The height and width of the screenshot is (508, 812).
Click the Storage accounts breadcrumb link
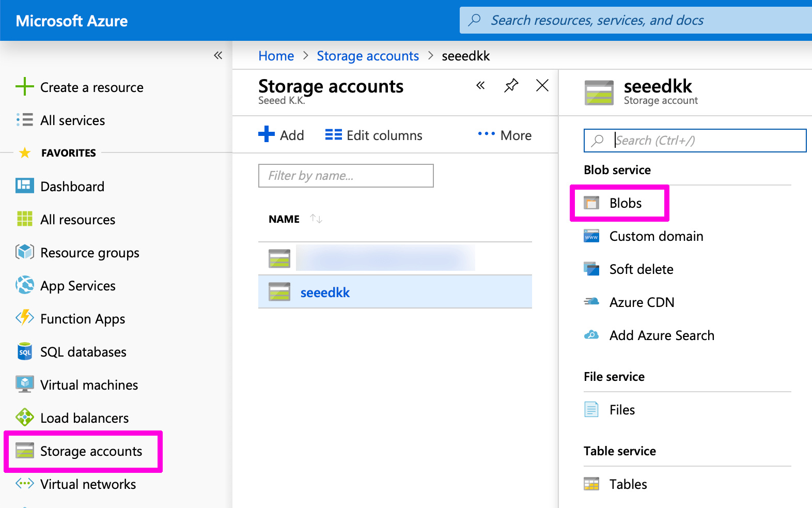tap(368, 56)
